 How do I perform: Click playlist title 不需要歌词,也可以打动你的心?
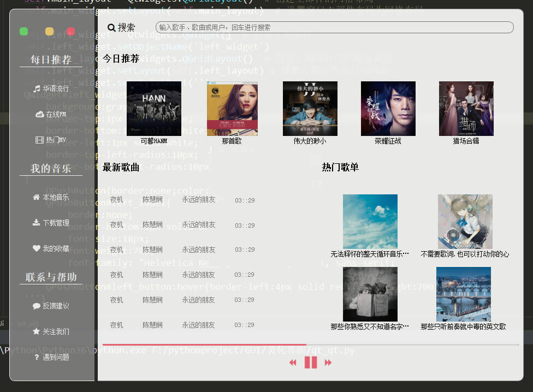(x=465, y=254)
